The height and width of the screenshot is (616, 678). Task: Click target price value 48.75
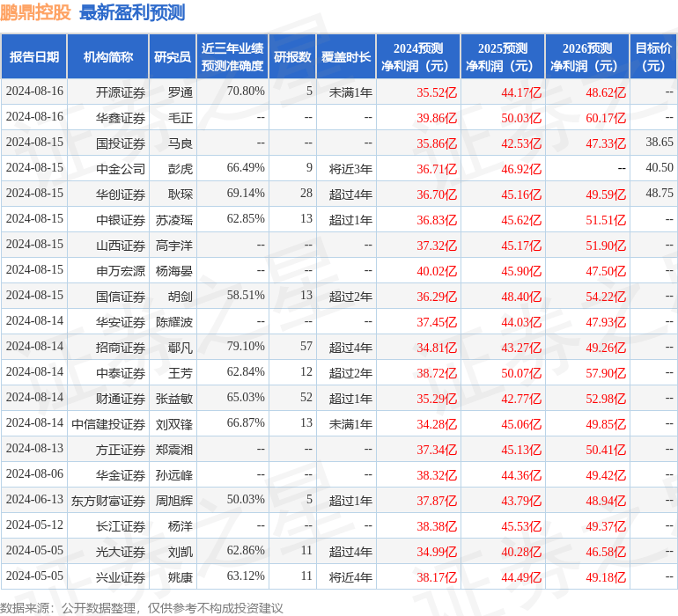[660, 193]
